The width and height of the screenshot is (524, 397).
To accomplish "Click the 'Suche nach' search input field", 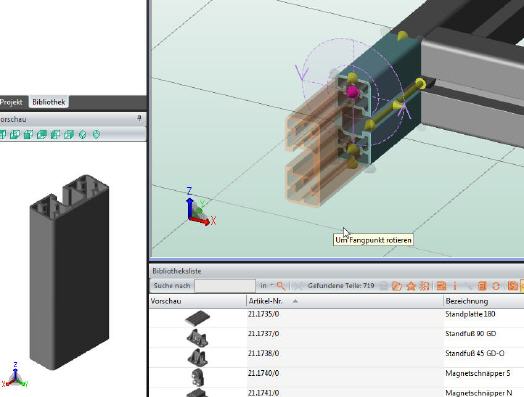I will pos(225,286).
